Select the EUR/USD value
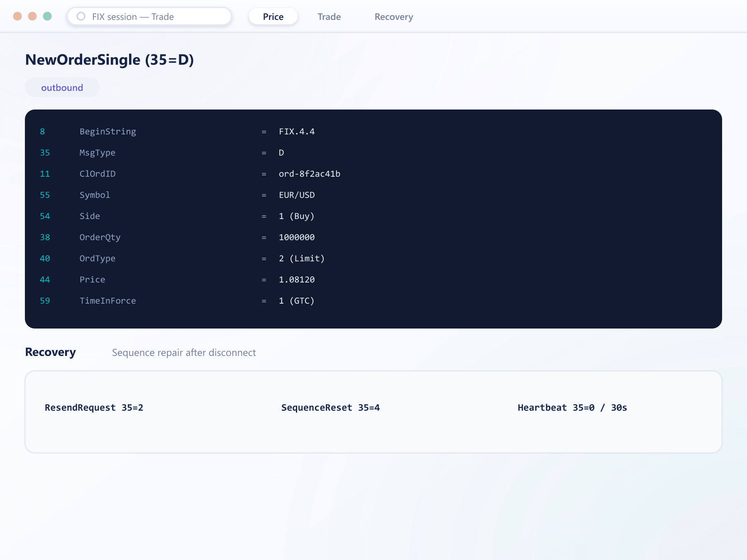Viewport: 747px width, 560px height. pyautogui.click(x=297, y=195)
